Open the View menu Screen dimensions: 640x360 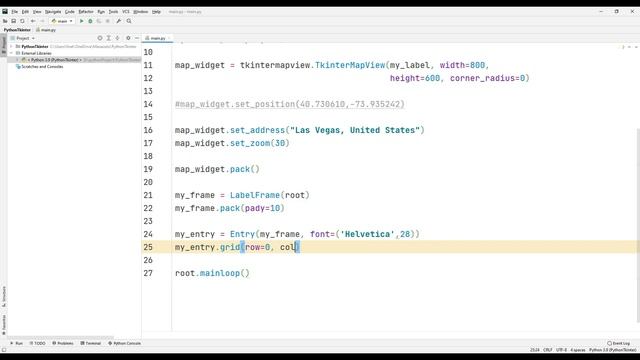click(x=37, y=12)
